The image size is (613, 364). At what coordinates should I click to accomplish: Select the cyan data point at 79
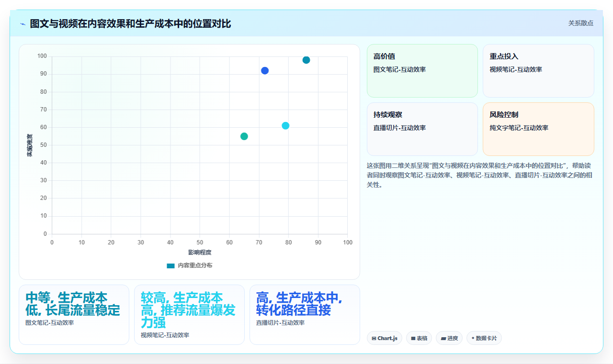click(285, 126)
